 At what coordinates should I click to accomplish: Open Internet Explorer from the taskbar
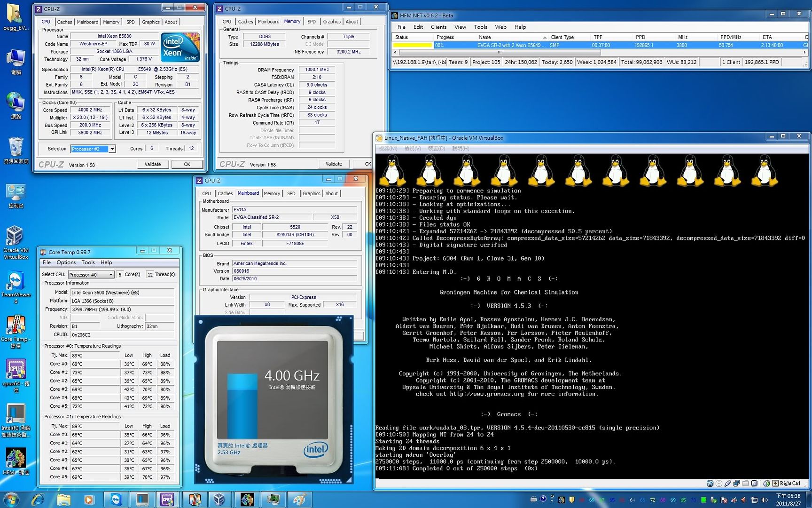38,499
